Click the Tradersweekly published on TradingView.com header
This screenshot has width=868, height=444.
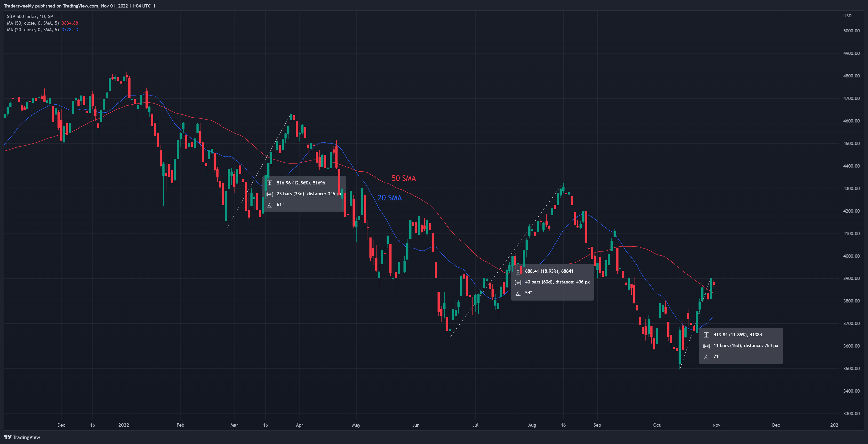click(x=80, y=6)
